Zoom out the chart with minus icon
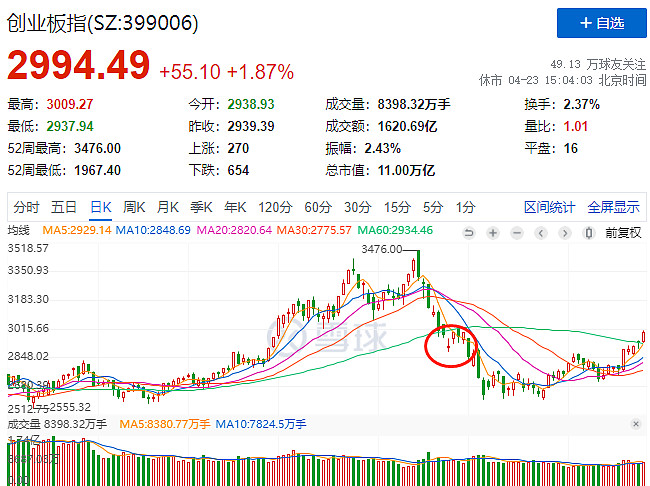Image resolution: width=650 pixels, height=486 pixels. point(517,233)
